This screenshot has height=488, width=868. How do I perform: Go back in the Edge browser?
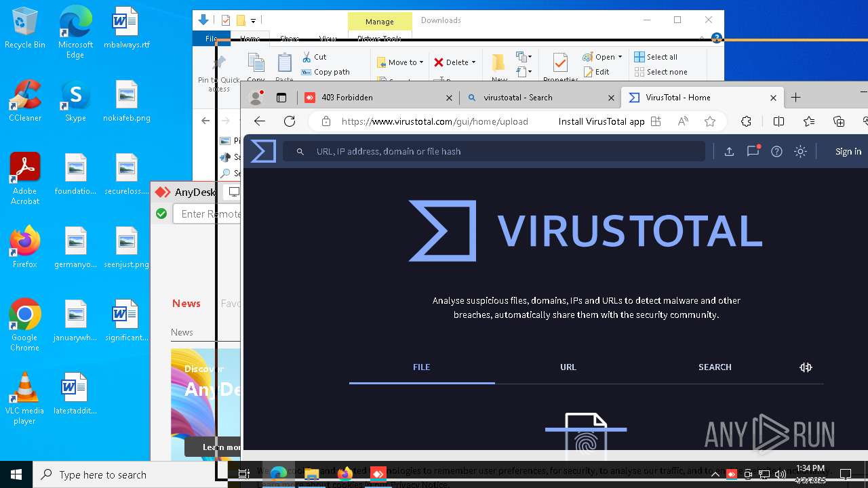[x=260, y=121]
